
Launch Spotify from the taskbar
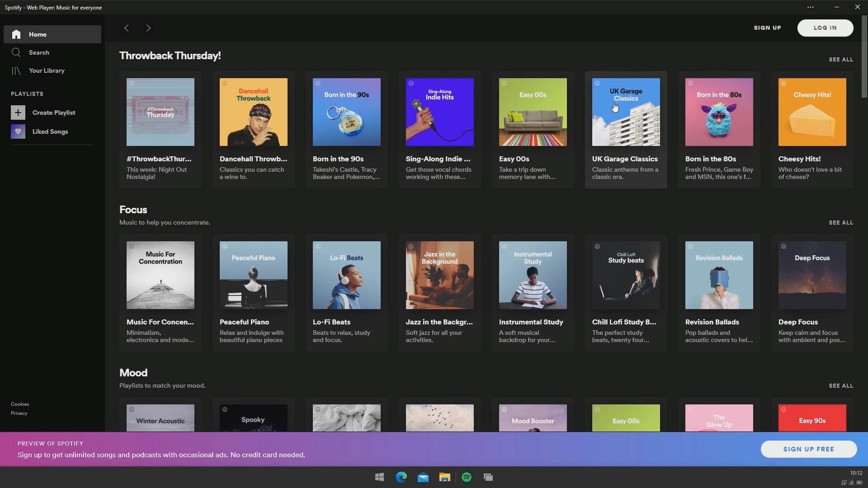[x=466, y=477]
